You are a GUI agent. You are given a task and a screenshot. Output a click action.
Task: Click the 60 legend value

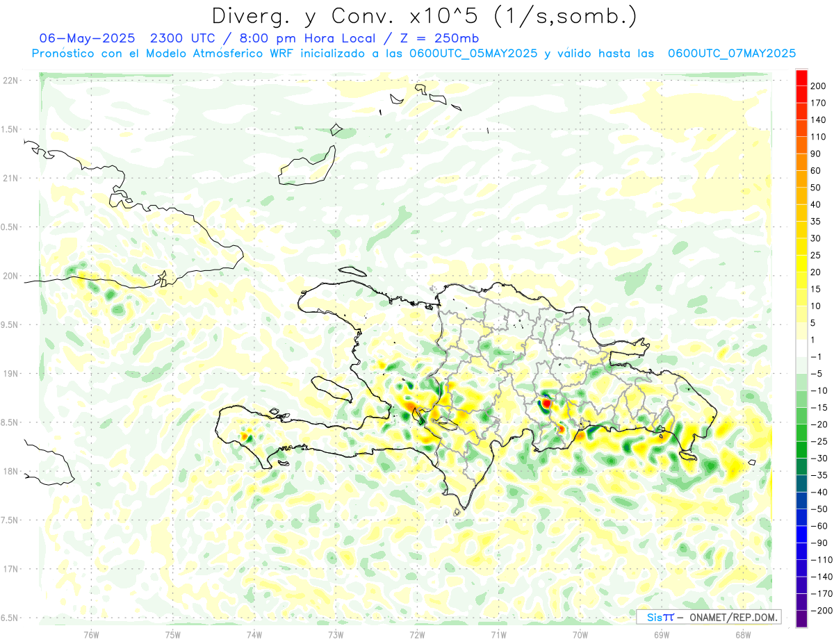[x=815, y=171]
